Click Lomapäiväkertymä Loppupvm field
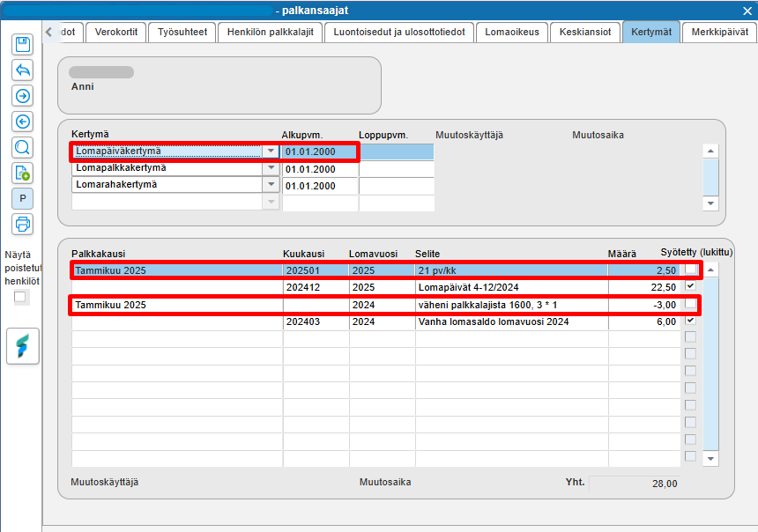 pyautogui.click(x=397, y=151)
